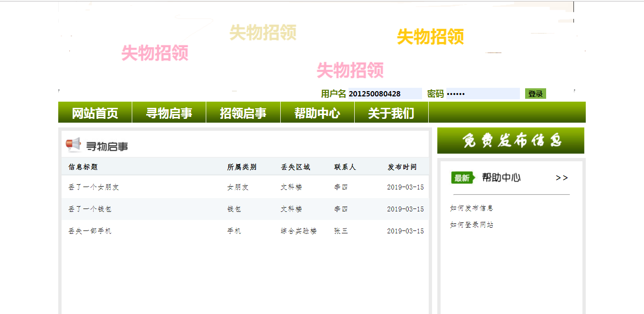Image resolution: width=644 pixels, height=314 pixels.
Task: Click the 登录 login button
Action: tap(535, 94)
